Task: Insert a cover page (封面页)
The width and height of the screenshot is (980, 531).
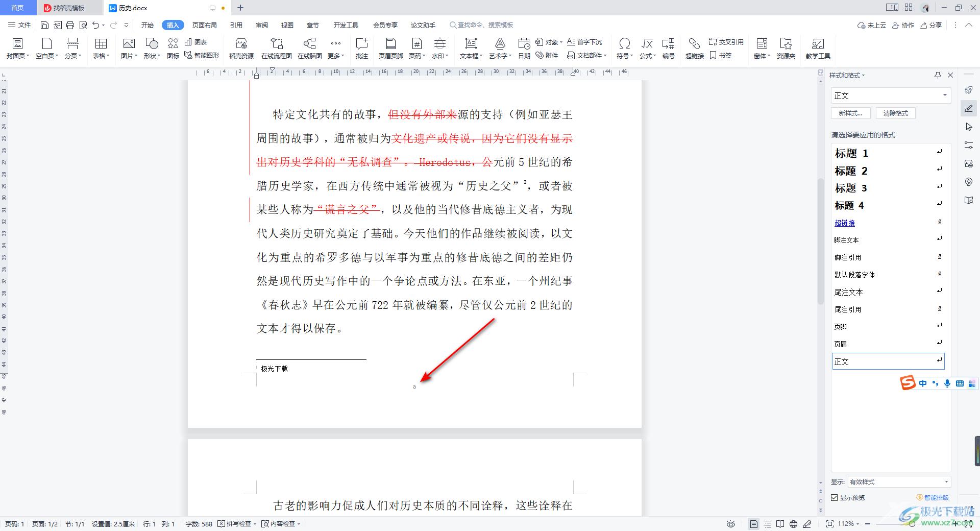Action: tap(18, 49)
